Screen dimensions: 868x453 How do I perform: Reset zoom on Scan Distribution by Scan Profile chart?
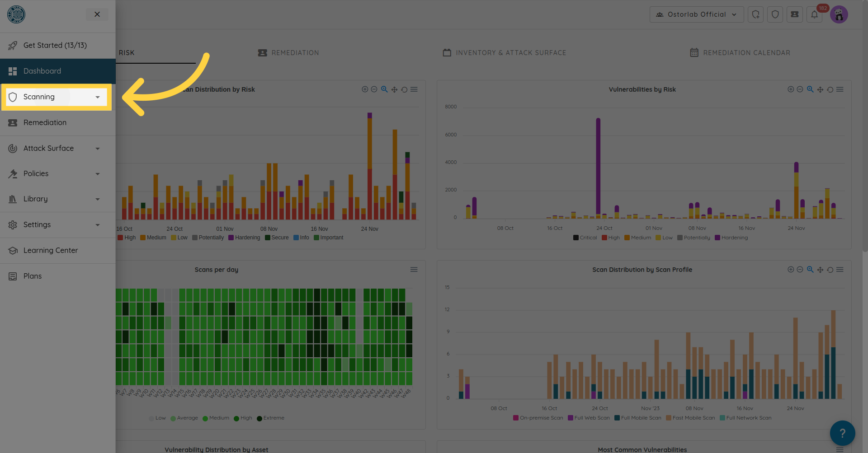[x=830, y=270]
